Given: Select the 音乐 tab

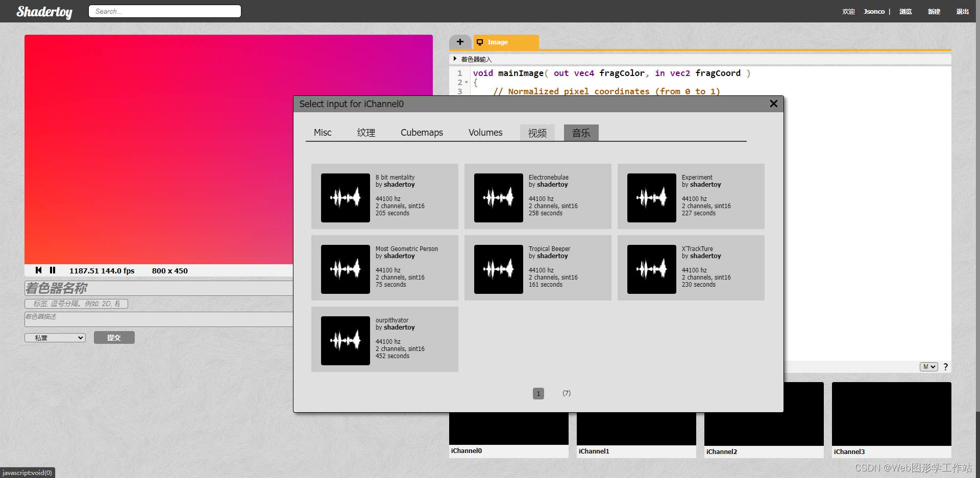Looking at the screenshot, I should tap(581, 133).
